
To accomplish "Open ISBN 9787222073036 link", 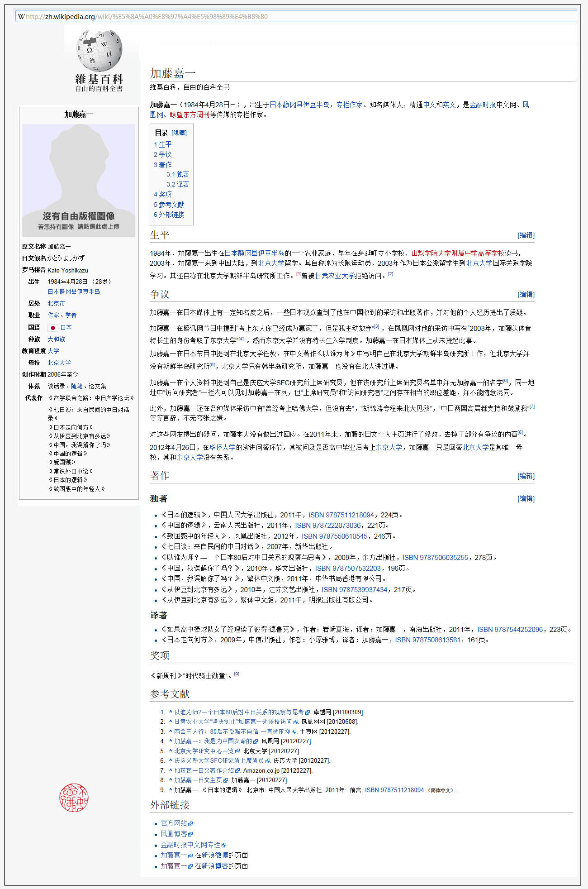I will click(328, 525).
